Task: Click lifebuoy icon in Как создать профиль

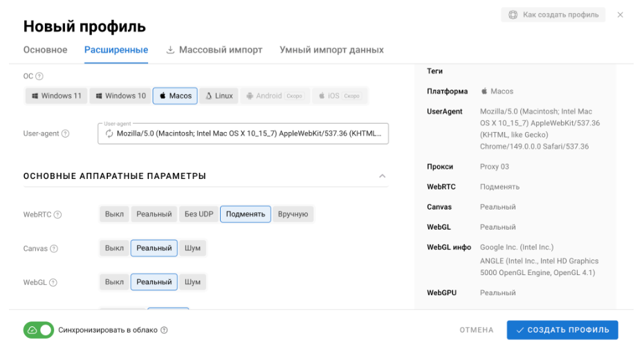Action: pos(513,15)
